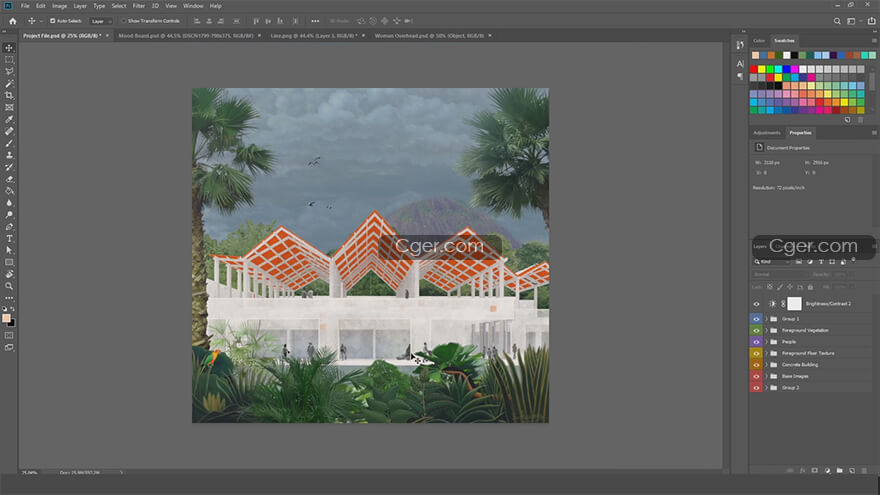
Task: Expand the Group 1 folder
Action: click(767, 319)
